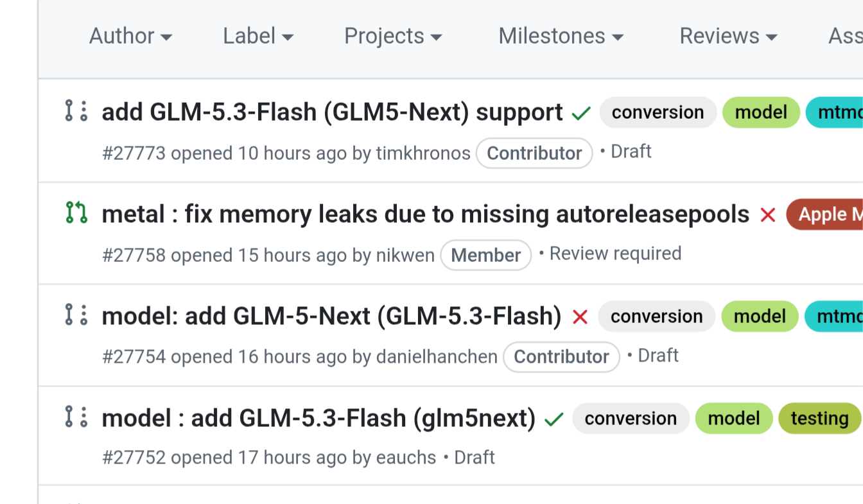The height and width of the screenshot is (504, 863).
Task: Open the Author filter dropdown
Action: pyautogui.click(x=130, y=36)
